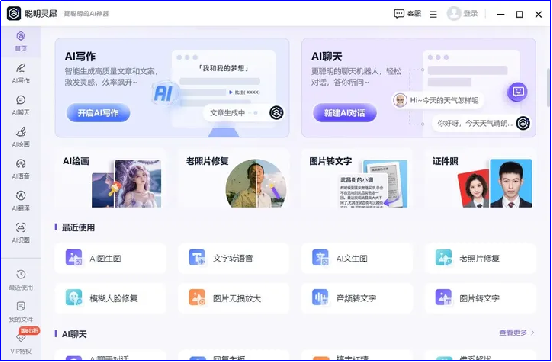
Task: Click the AI写作 banner heading
Action: point(80,56)
